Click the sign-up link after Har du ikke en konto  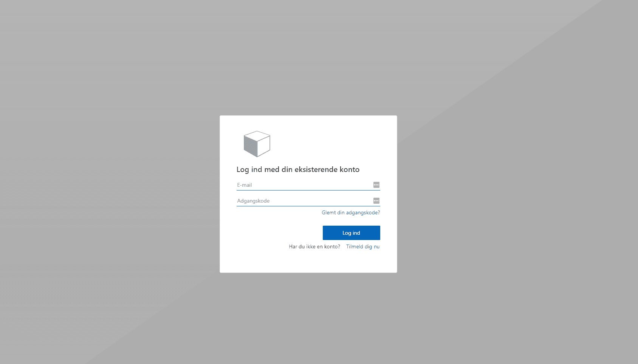pos(362,246)
